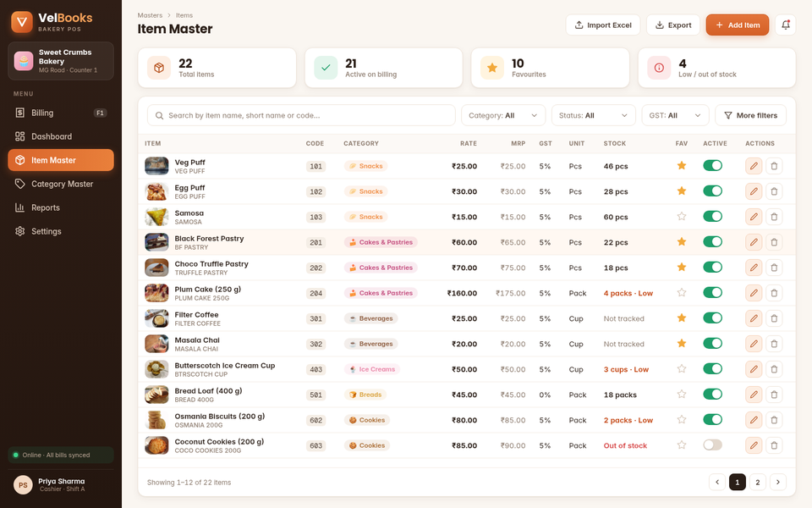Click the Cakes & Pastries tag for Plum Cake
Screen dimensions: 812x508
point(381,293)
